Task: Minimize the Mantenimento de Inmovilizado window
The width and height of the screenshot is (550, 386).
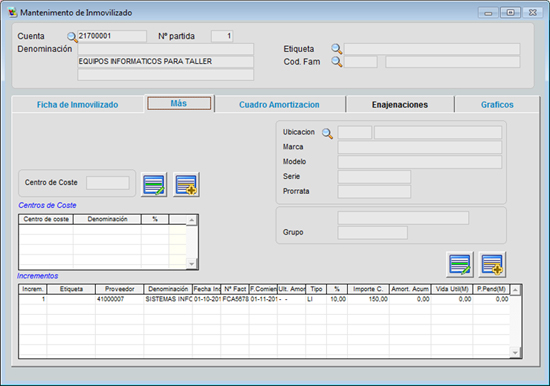Action: pyautogui.click(x=488, y=13)
